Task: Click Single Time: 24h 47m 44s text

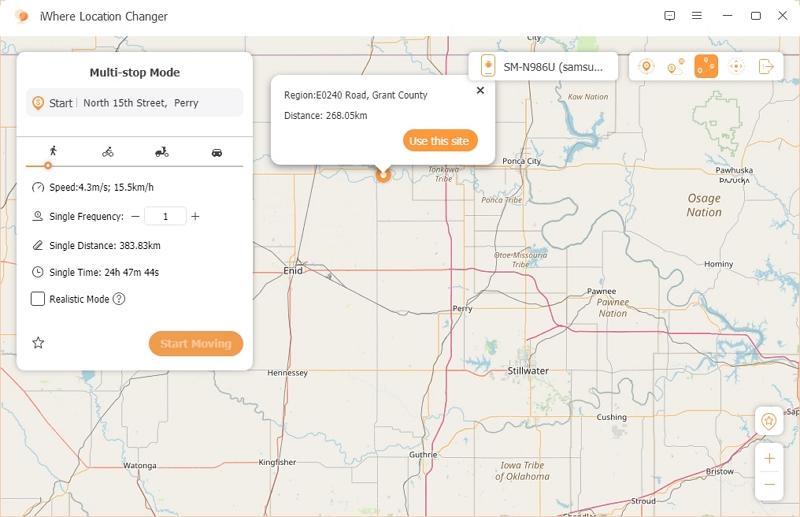Action: (x=104, y=272)
